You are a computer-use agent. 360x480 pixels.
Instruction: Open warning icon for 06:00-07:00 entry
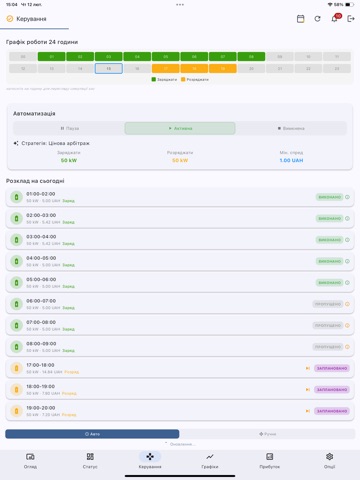(x=347, y=304)
